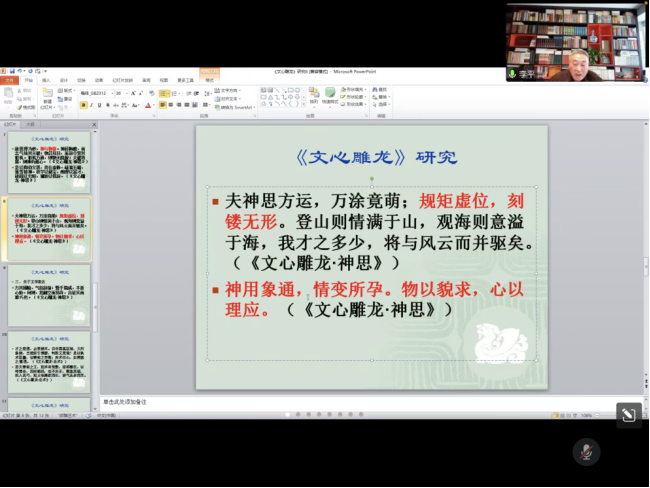
Task: Click the Arrange (排列) shapes icon
Action: pyautogui.click(x=313, y=96)
